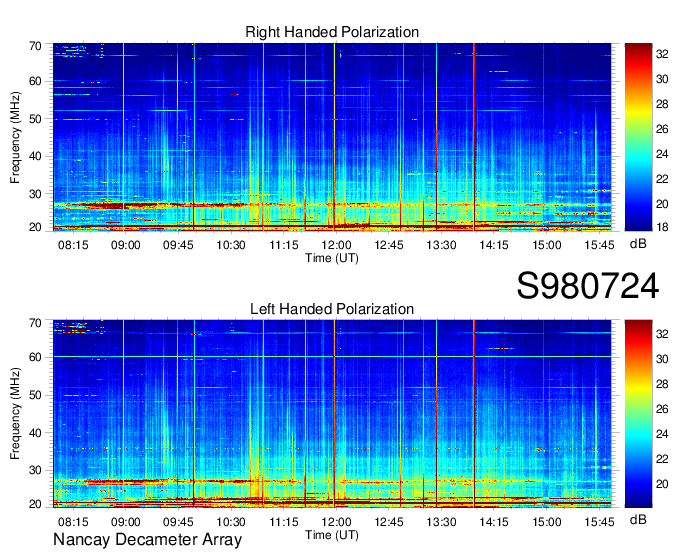Click the 15:00 tick on the top time axis
This screenshot has width=680, height=552.
[546, 245]
